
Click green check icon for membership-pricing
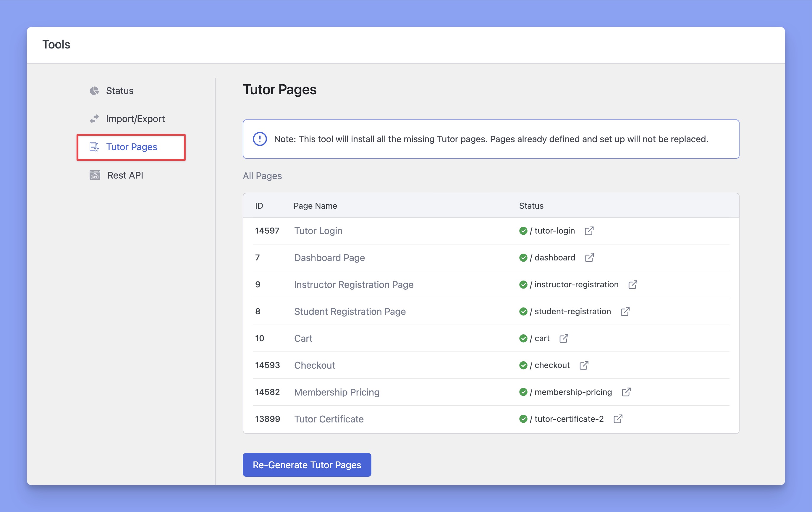[523, 392]
